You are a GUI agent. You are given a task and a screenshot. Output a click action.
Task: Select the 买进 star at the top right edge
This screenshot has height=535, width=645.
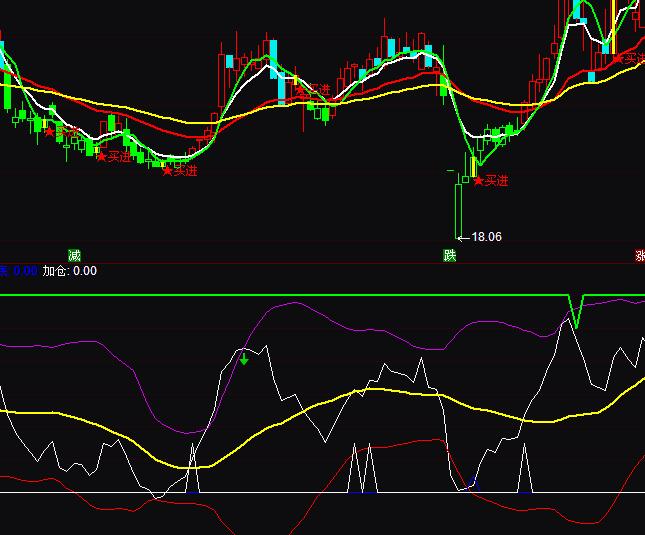tap(617, 59)
